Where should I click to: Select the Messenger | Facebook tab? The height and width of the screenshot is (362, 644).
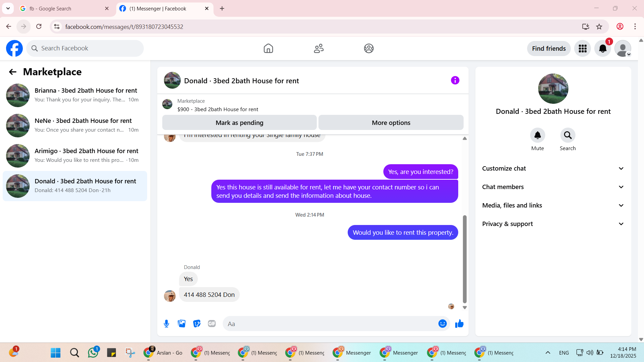tap(165, 9)
